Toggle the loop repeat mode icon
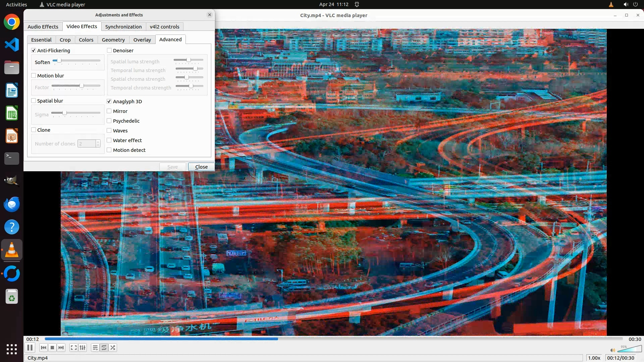644x362 pixels. [x=104, y=348]
